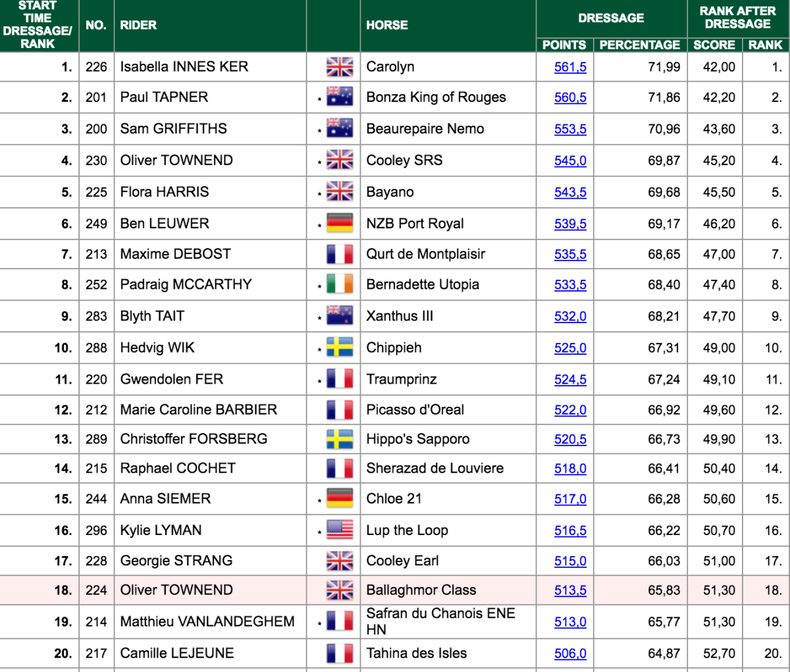This screenshot has width=790, height=672.
Task: Click the New Zealand flag for Blyth TAIT
Action: [x=340, y=316]
